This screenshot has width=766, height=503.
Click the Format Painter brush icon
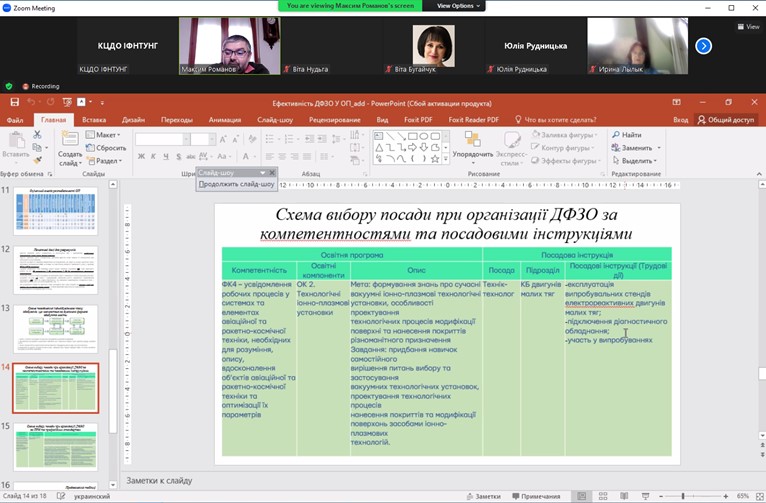coord(37,160)
